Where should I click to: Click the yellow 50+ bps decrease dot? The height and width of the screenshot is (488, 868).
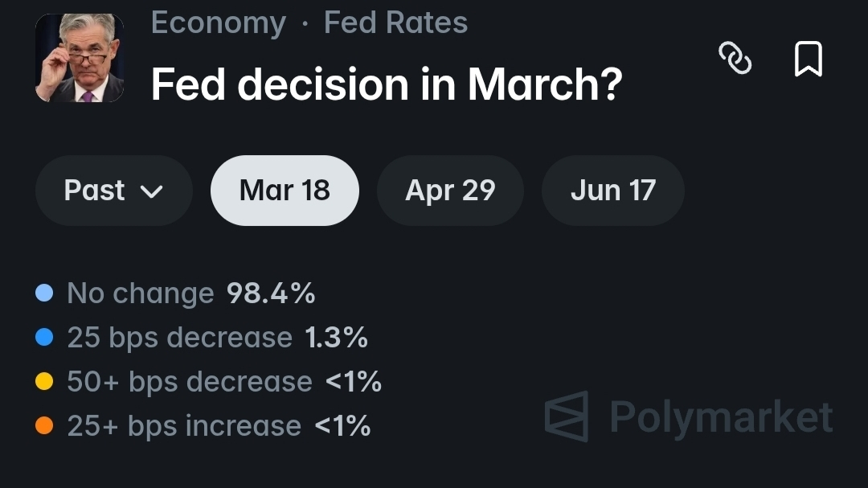(44, 382)
